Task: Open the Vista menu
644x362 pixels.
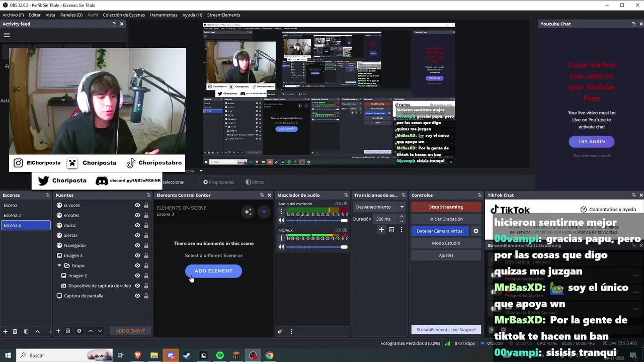Action: tap(50, 15)
